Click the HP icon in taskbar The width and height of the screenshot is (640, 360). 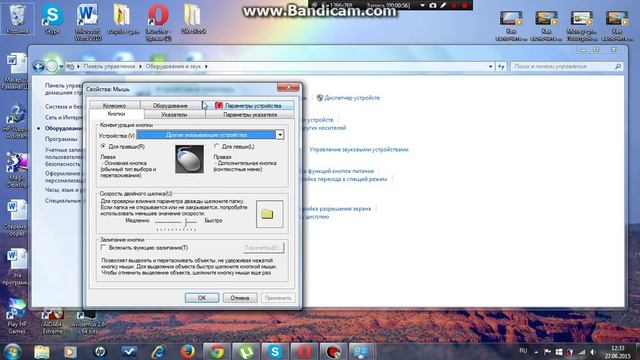[x=100, y=351]
